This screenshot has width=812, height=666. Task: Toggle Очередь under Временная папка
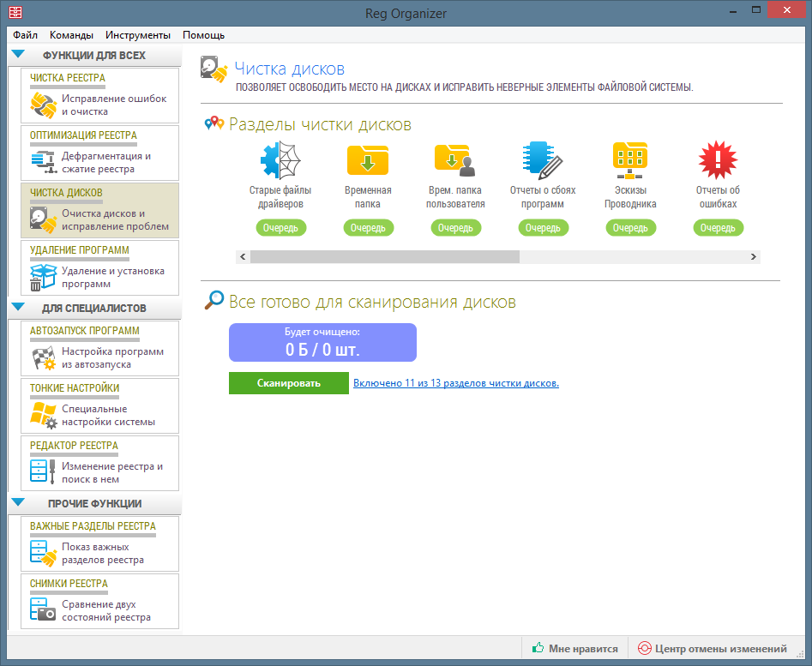pos(368,228)
